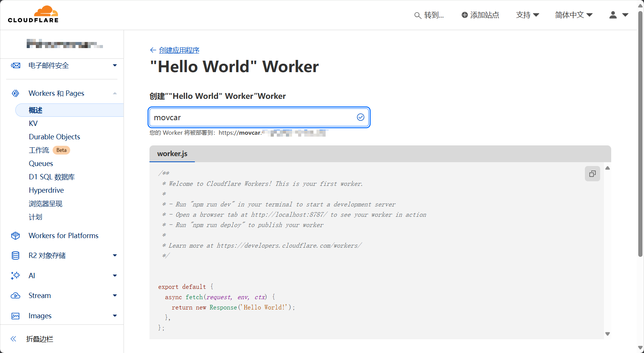
Task: Click 添加站点 add site button
Action: pyautogui.click(x=480, y=15)
